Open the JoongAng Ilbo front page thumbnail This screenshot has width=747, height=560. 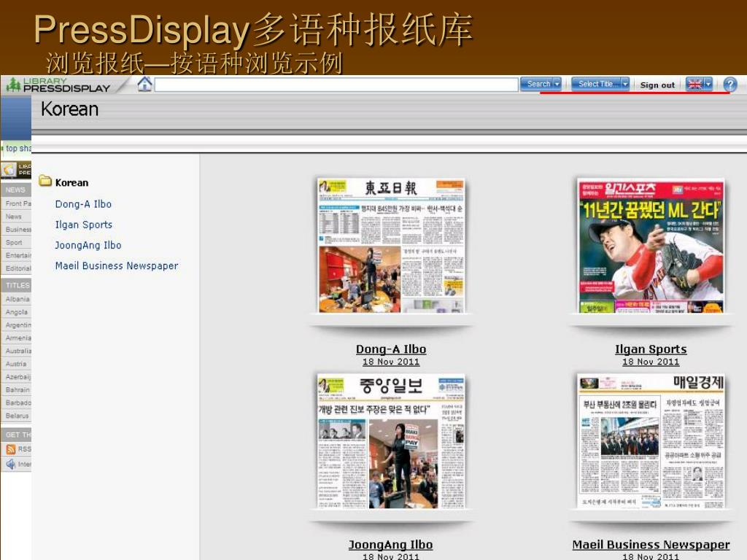click(391, 441)
